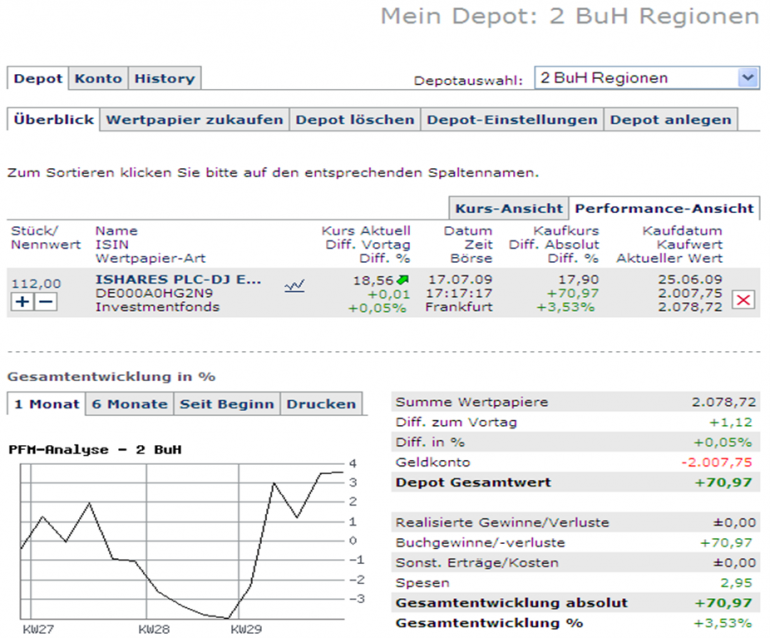Sort by Aktueller Wert column header
This screenshot has width=770, height=638.
(669, 258)
